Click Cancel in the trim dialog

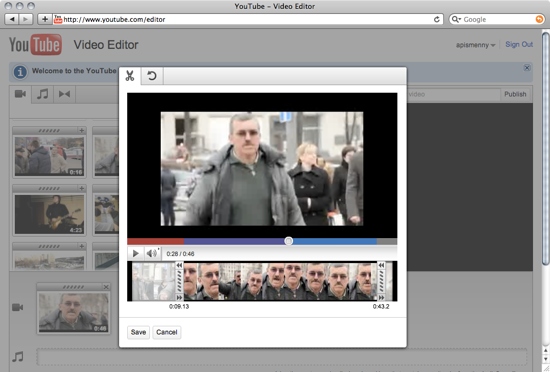tap(167, 332)
